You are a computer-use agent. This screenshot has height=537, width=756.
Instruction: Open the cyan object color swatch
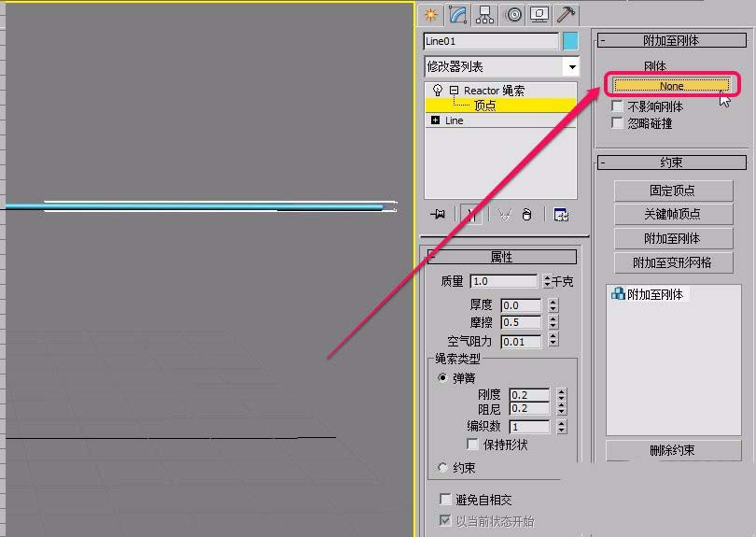pyautogui.click(x=570, y=41)
